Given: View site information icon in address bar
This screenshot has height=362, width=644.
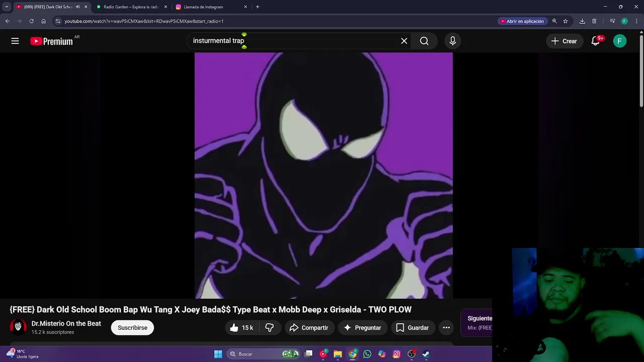Looking at the screenshot, I should click(x=58, y=21).
